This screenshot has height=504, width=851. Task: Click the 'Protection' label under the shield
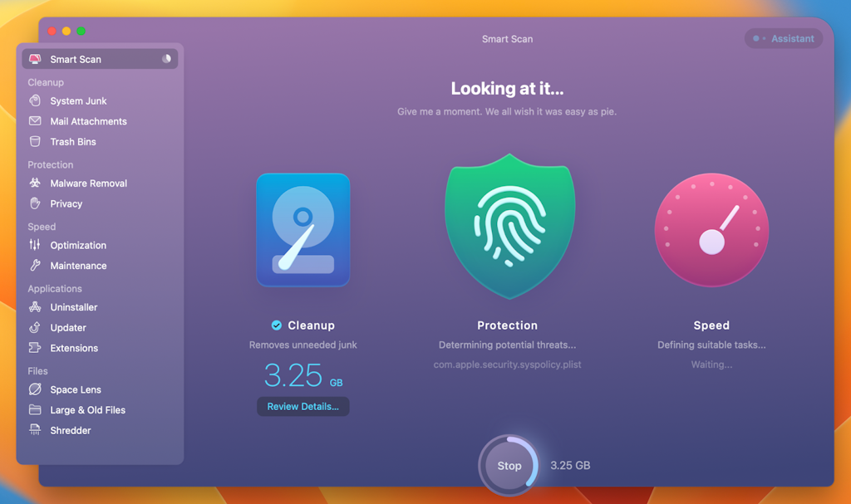pyautogui.click(x=508, y=325)
